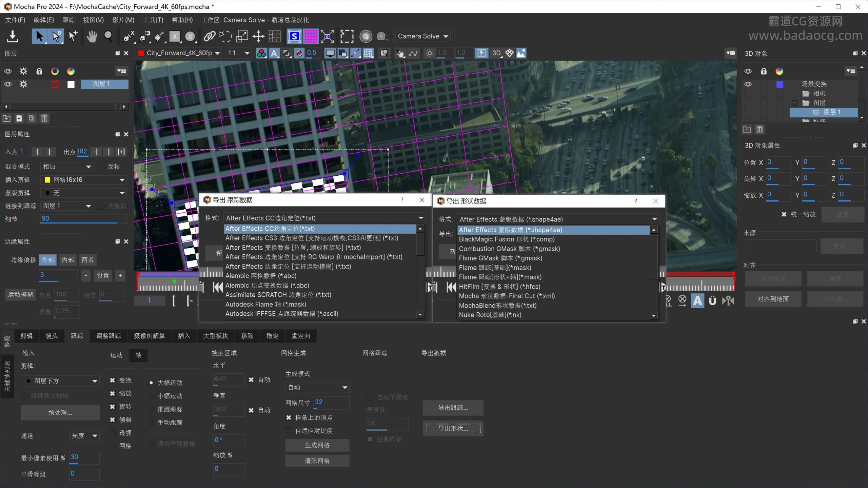Click the stabilize view icon in viewer toolbar
Screen dimensions: 868x488
(x=401, y=53)
